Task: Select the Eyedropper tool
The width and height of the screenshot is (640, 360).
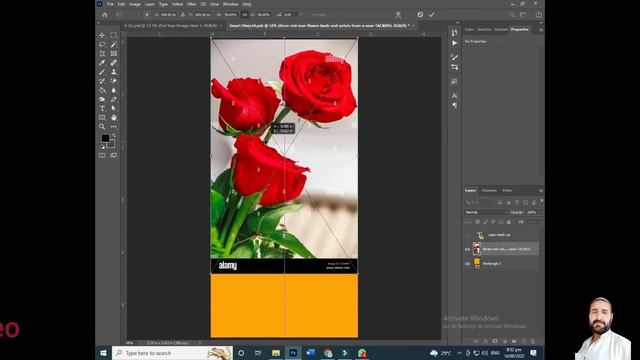Action: point(102,63)
